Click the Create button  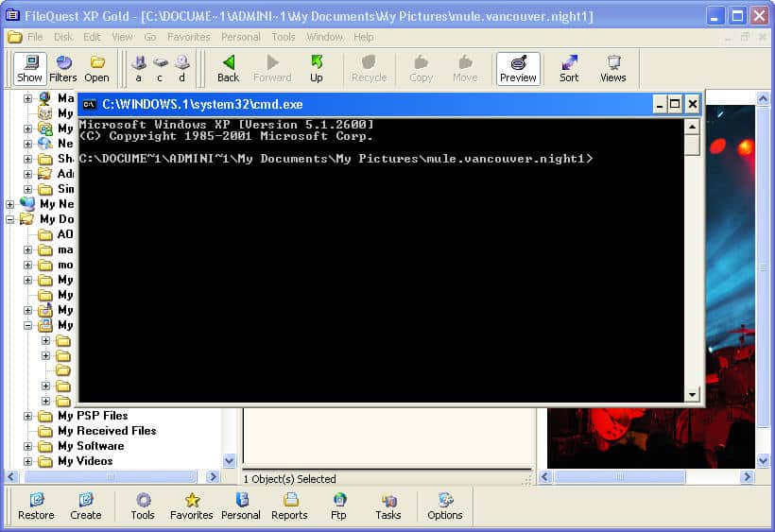click(x=85, y=506)
